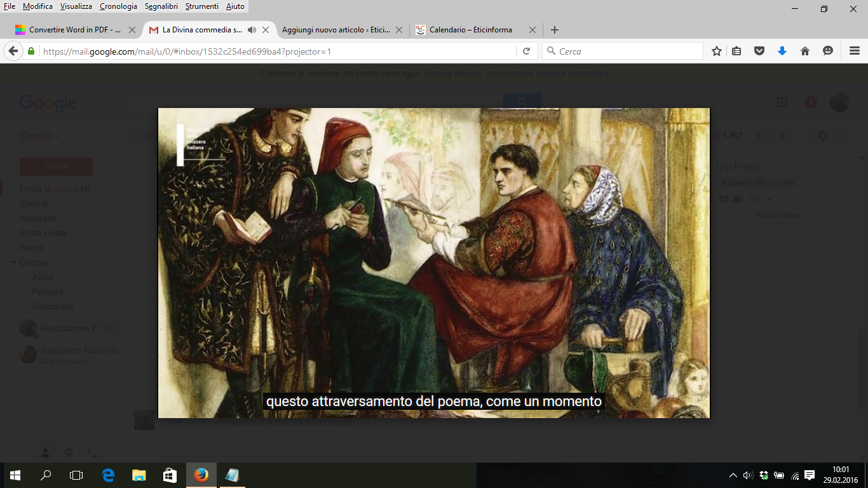The image size is (868, 488).
Task: Open a new tab with plus button
Action: [555, 30]
